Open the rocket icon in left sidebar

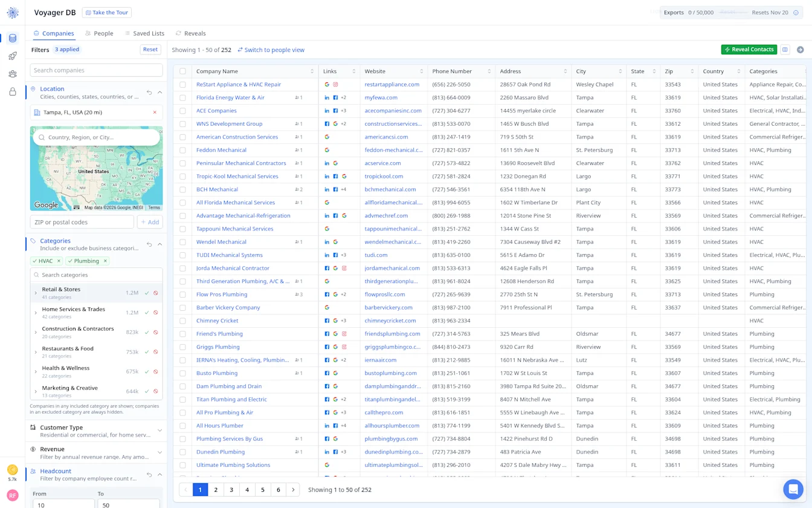[13, 56]
